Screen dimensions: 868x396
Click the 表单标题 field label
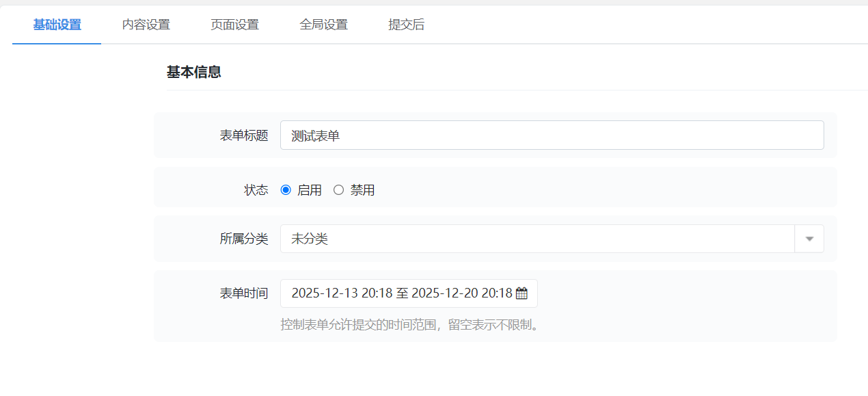(244, 135)
